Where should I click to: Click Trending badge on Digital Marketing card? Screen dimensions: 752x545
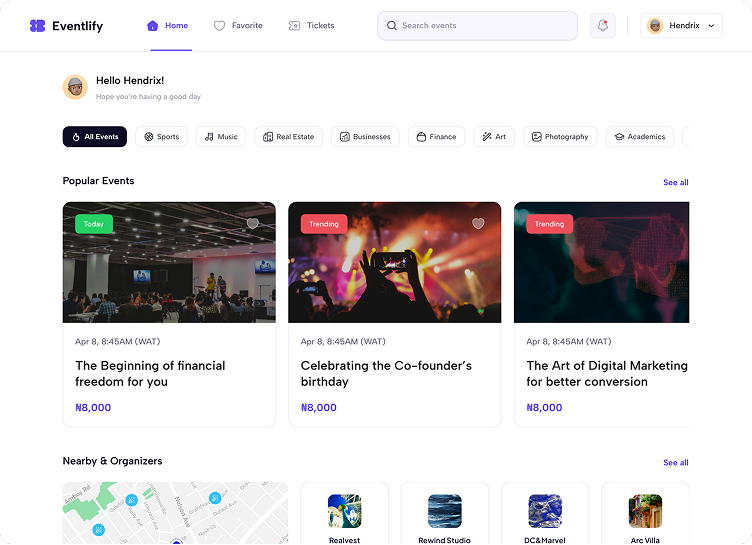click(x=550, y=224)
